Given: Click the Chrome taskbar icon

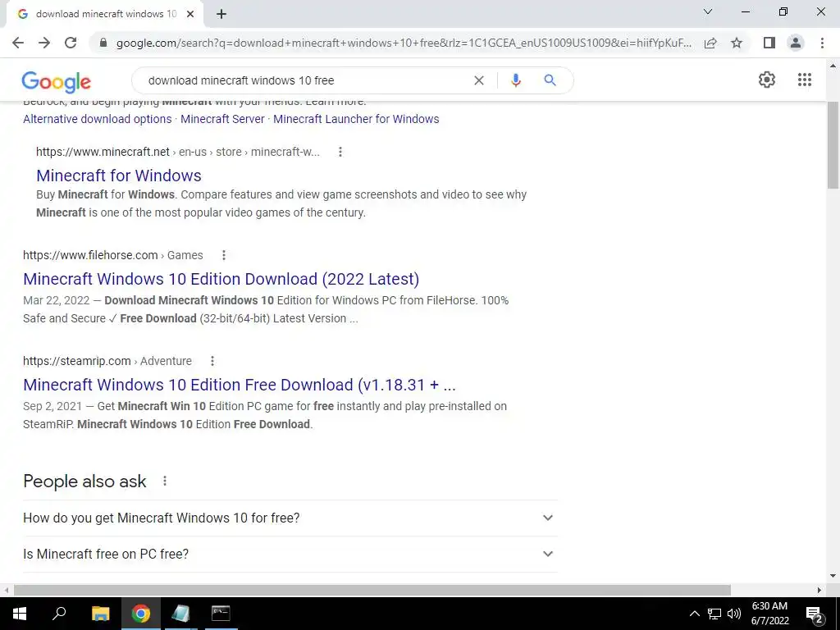Looking at the screenshot, I should point(141,614).
